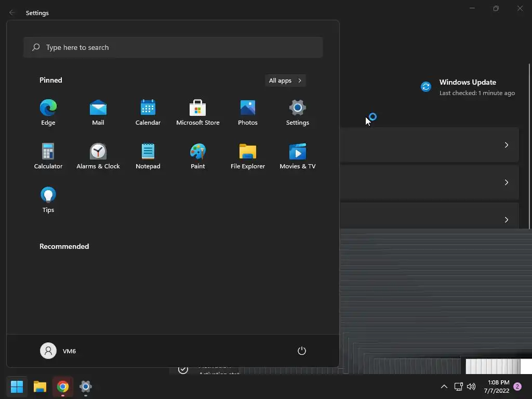Viewport: 532px width, 399px height.
Task: Open the Paint app
Action: click(198, 156)
